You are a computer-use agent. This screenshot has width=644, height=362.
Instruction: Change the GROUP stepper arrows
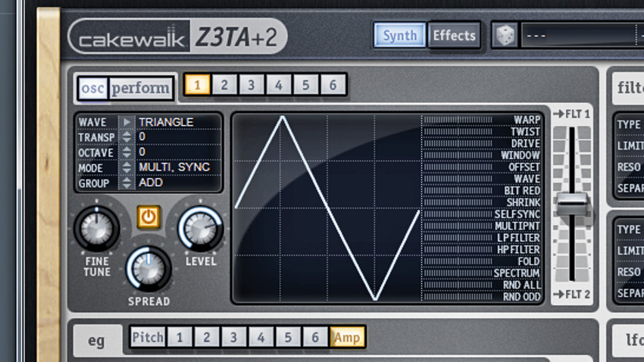click(127, 183)
